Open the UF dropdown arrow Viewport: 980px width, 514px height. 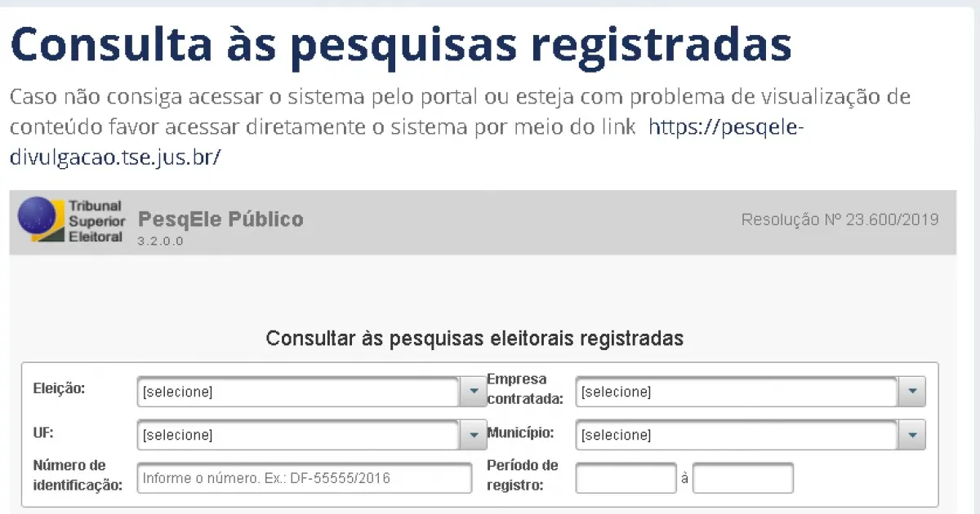474,435
